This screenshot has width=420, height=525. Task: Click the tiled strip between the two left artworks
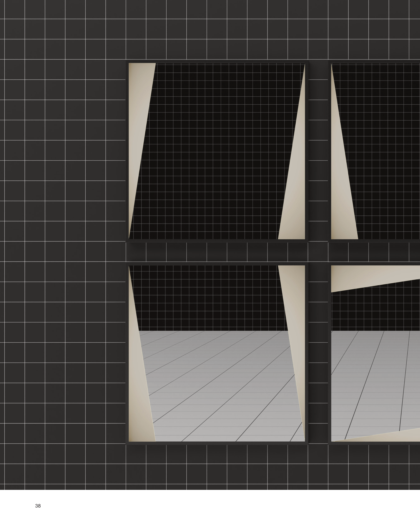217,252
